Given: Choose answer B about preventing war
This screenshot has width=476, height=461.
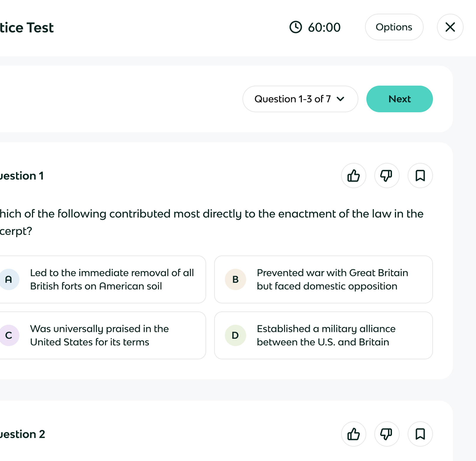Looking at the screenshot, I should pyautogui.click(x=332, y=279).
